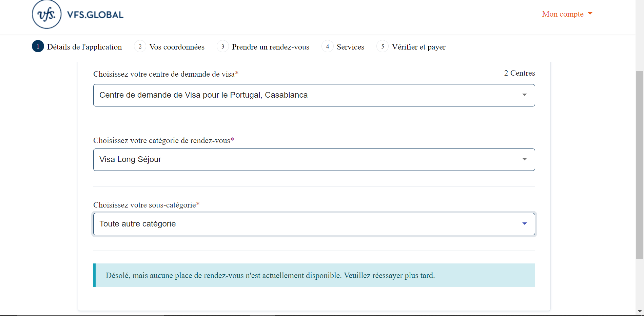The height and width of the screenshot is (316, 644).
Task: Open the sous-catégorie dropdown
Action: point(314,224)
